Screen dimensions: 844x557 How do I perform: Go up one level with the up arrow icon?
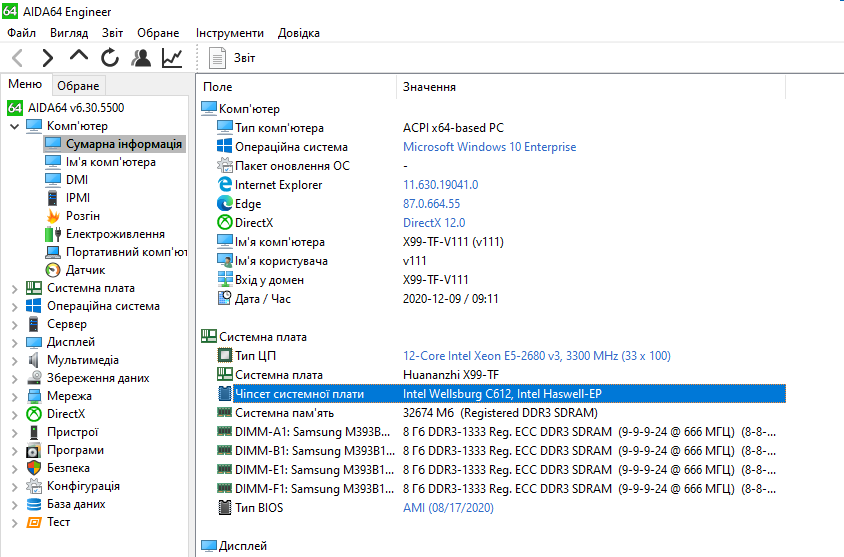coord(79,56)
